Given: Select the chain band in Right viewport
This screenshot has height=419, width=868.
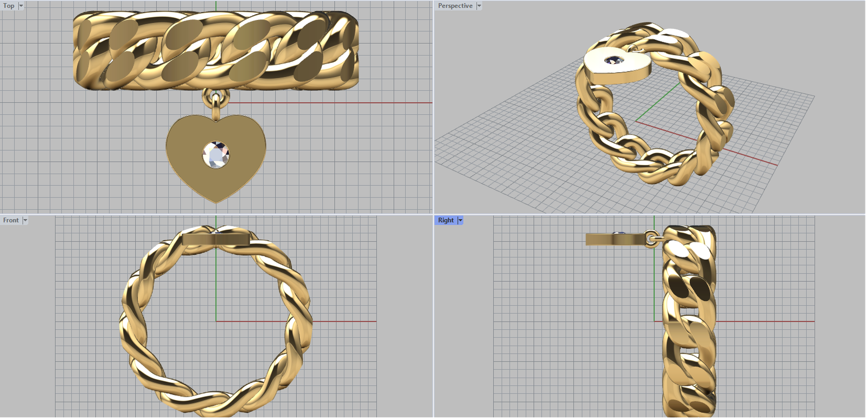Looking at the screenshot, I should (x=689, y=321).
